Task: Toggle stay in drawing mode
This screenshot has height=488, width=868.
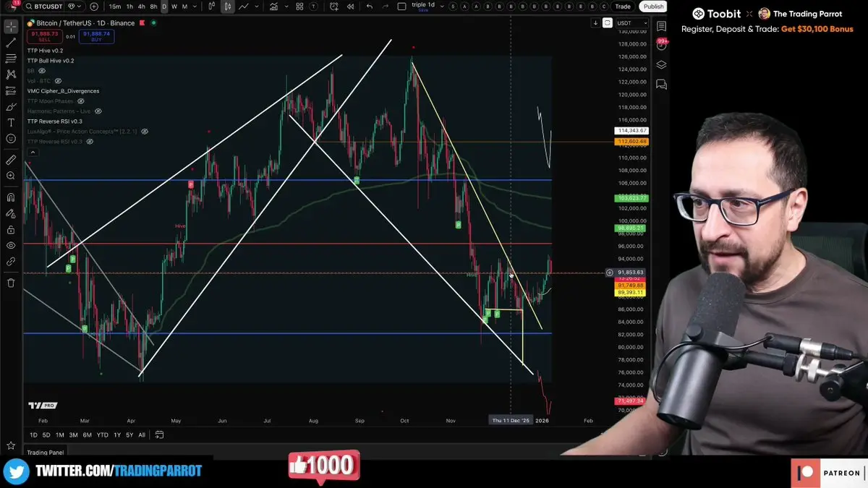Action: (x=11, y=213)
